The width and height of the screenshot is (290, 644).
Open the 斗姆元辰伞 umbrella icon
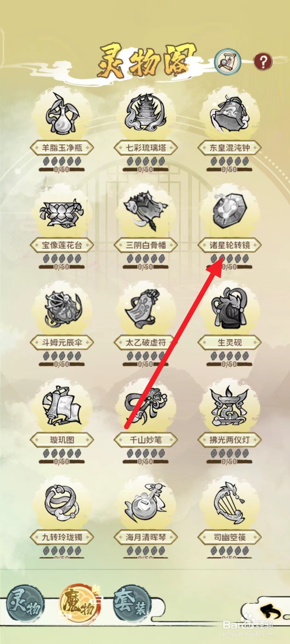[62, 309]
